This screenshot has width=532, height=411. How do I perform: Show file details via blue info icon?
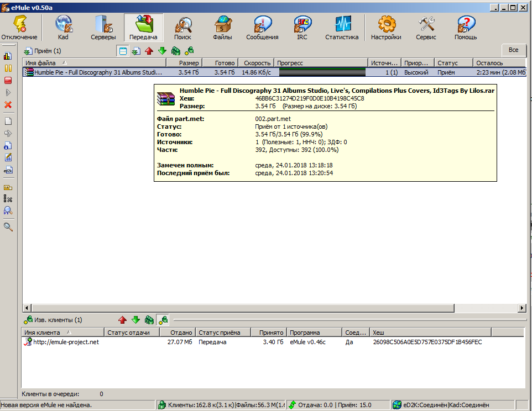[8, 145]
